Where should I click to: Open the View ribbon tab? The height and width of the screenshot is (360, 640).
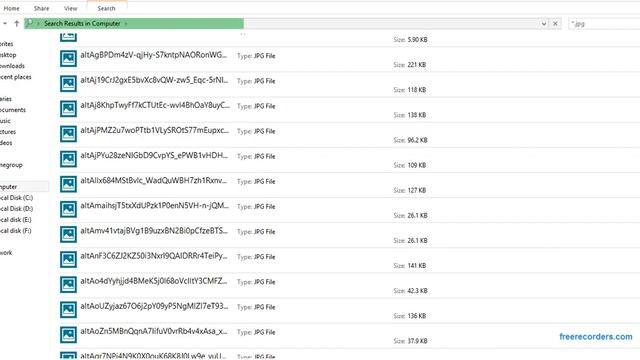(x=71, y=8)
